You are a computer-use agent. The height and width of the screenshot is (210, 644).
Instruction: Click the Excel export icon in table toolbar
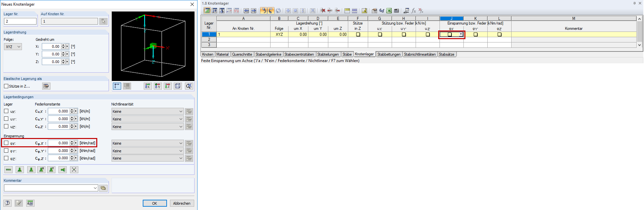click(x=389, y=11)
